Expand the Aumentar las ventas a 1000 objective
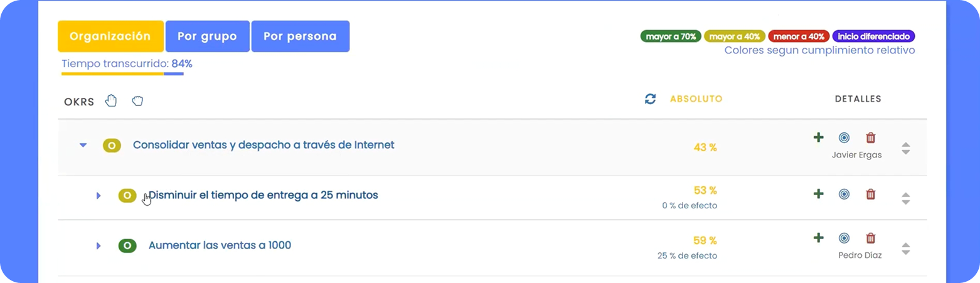The height and width of the screenshot is (283, 980). (x=99, y=246)
